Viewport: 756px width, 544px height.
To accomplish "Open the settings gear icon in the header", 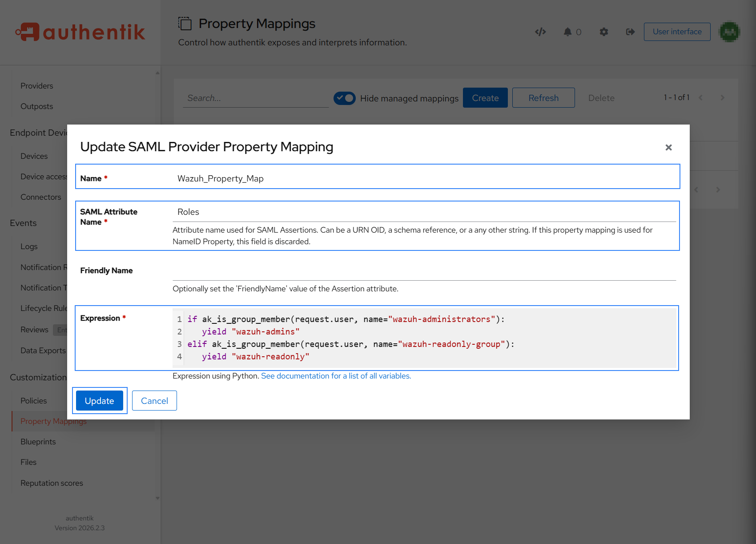I will [x=603, y=32].
